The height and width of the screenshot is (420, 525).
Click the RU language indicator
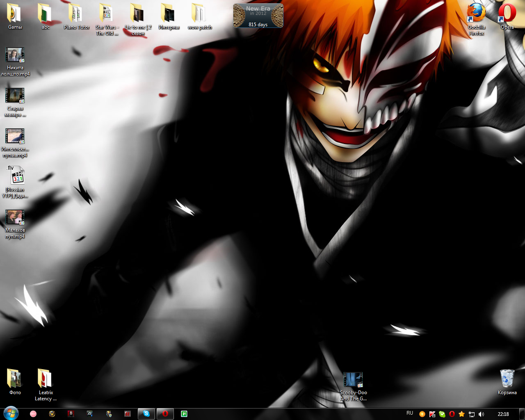tap(410, 413)
